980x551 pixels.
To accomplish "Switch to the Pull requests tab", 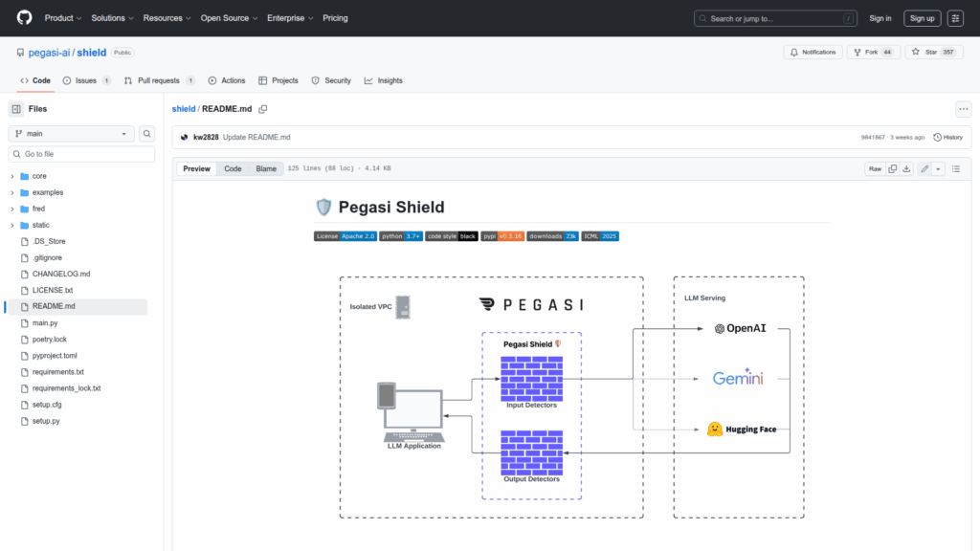I will [x=160, y=80].
